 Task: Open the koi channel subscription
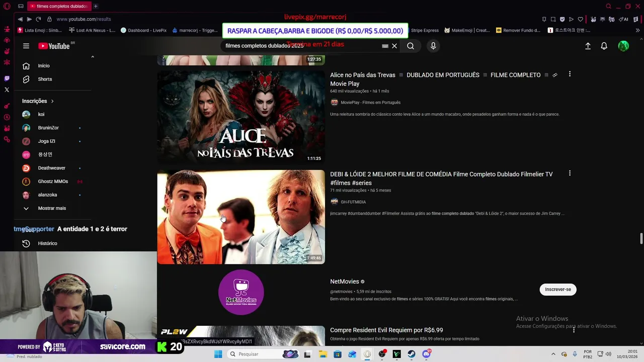click(x=53, y=114)
